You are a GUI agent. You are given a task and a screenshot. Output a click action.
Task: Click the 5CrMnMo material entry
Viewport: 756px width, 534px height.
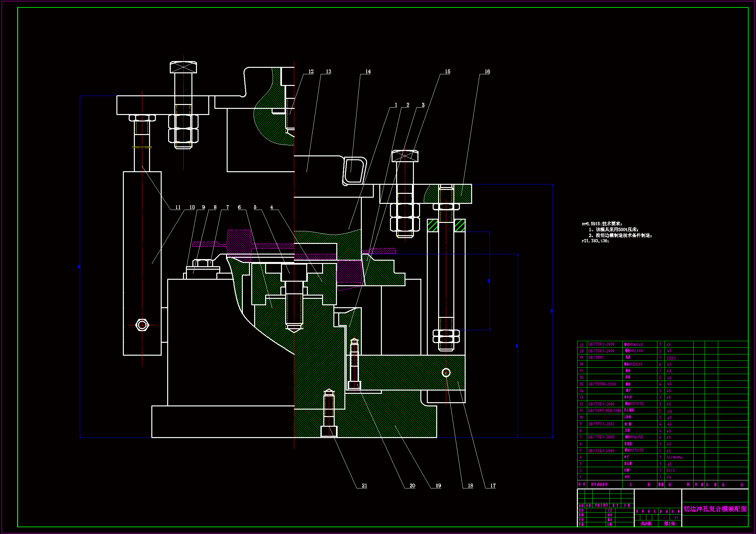pos(674,457)
